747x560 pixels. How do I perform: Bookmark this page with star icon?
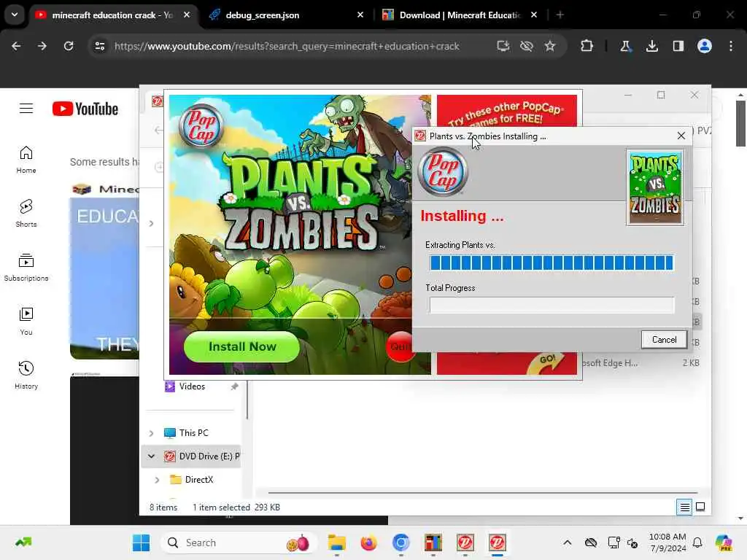click(x=550, y=46)
